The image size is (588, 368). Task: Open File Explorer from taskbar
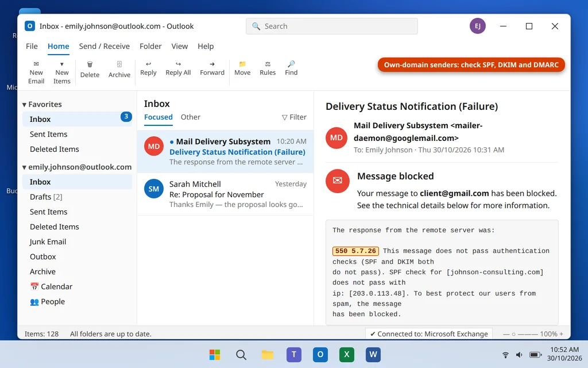tap(268, 354)
